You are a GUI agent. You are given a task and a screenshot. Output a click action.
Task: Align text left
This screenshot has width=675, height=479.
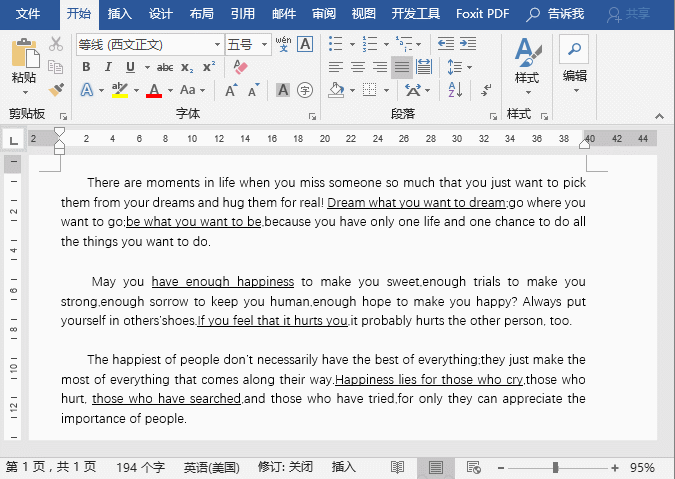336,67
